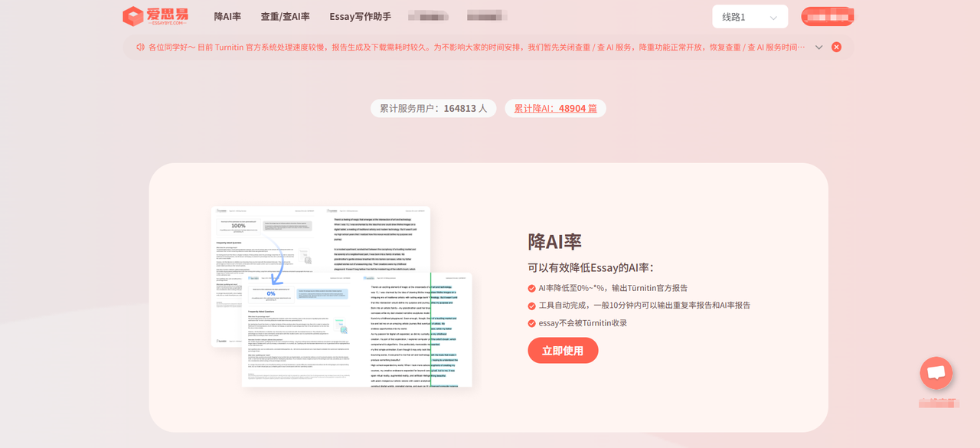The image size is (980, 448).
Task: Click the text 工具自动完成 line
Action: pyautogui.click(x=644, y=306)
